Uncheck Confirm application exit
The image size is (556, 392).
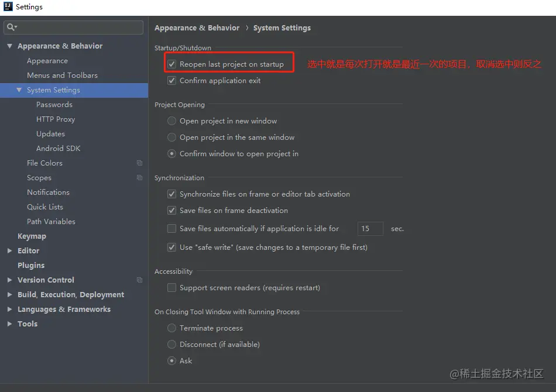(171, 81)
